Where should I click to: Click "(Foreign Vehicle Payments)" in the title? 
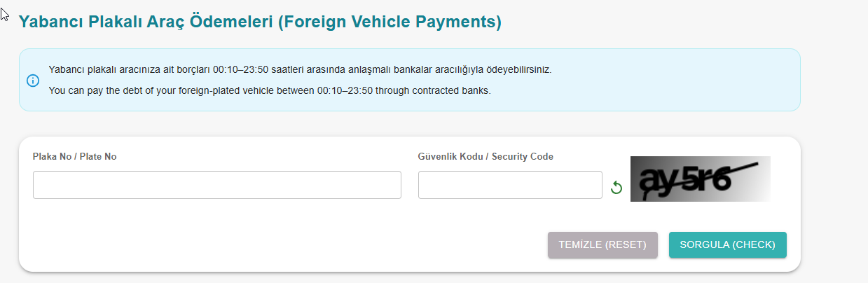pyautogui.click(x=390, y=22)
